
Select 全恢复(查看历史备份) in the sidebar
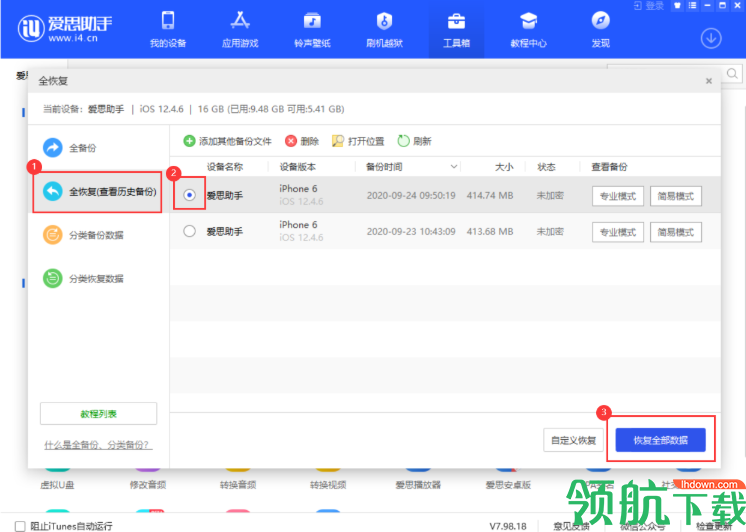(97, 192)
